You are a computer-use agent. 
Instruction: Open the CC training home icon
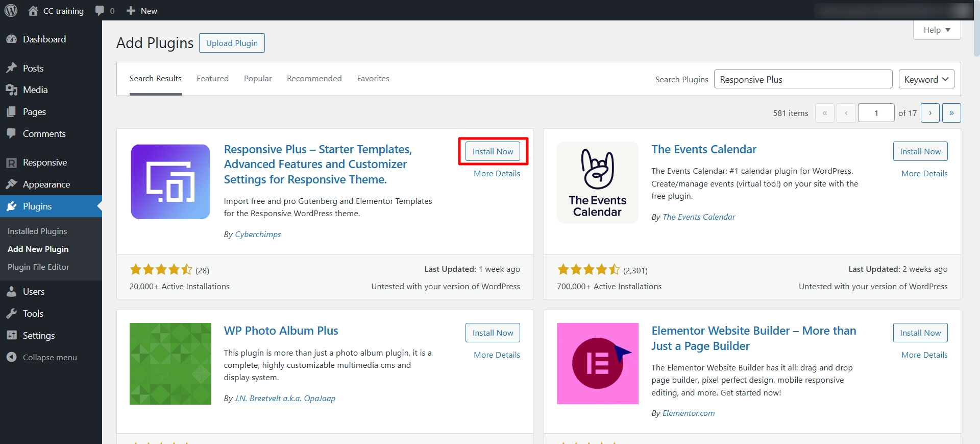point(33,11)
